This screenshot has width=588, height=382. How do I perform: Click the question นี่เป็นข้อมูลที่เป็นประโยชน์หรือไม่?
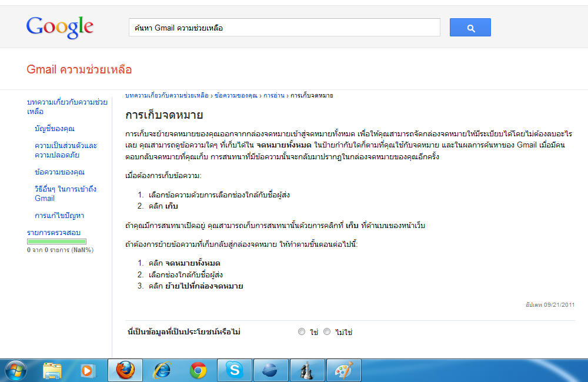[183, 332]
